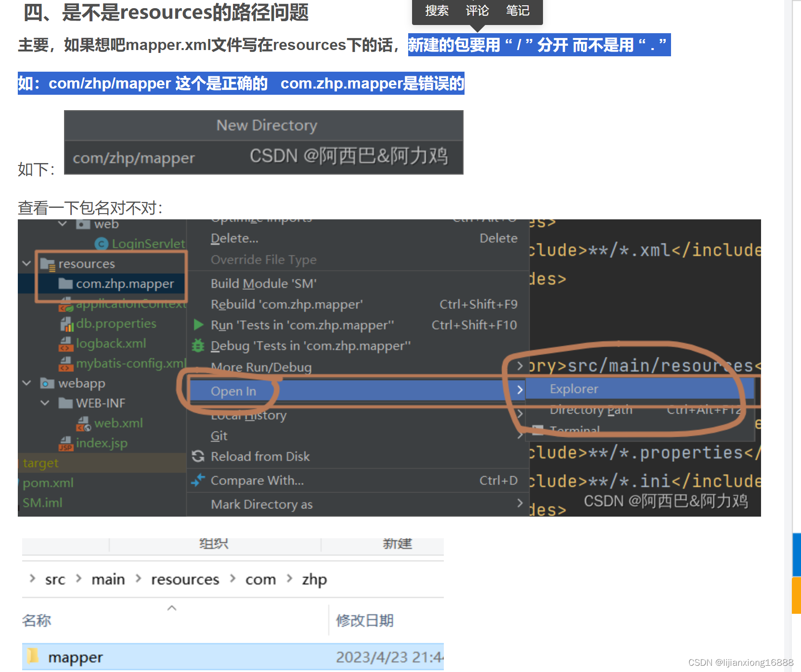Select the db.properties file icon
Image resolution: width=801 pixels, height=672 pixels.
(x=67, y=323)
